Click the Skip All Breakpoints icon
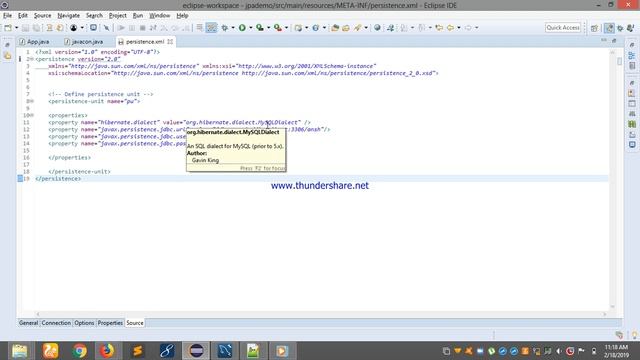640x360 pixels. coord(107,28)
